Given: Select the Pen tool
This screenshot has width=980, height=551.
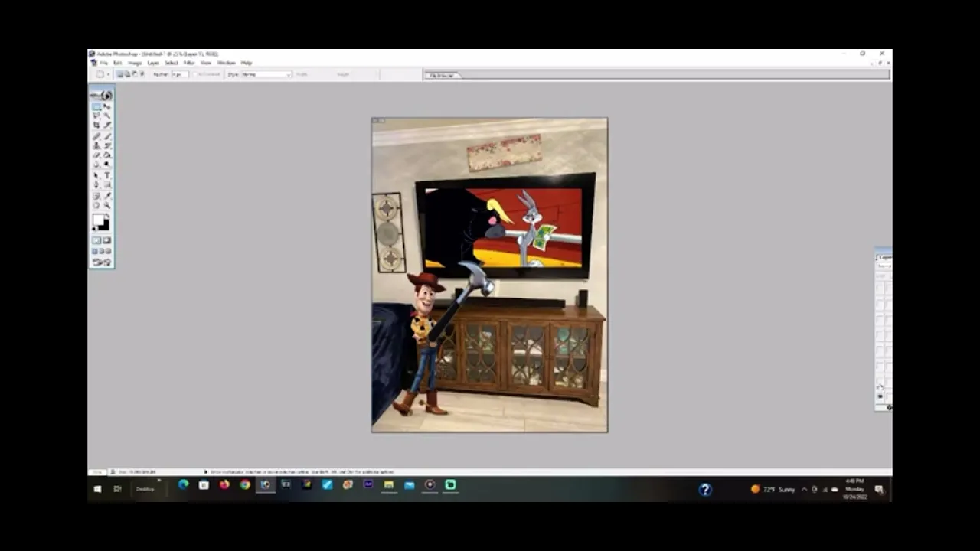Looking at the screenshot, I should pos(97,184).
